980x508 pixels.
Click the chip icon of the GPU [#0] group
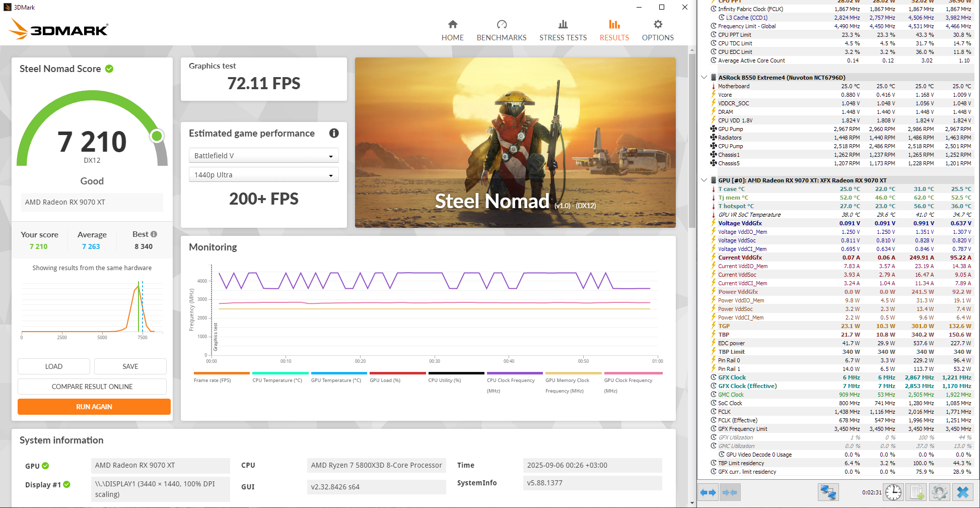point(714,180)
